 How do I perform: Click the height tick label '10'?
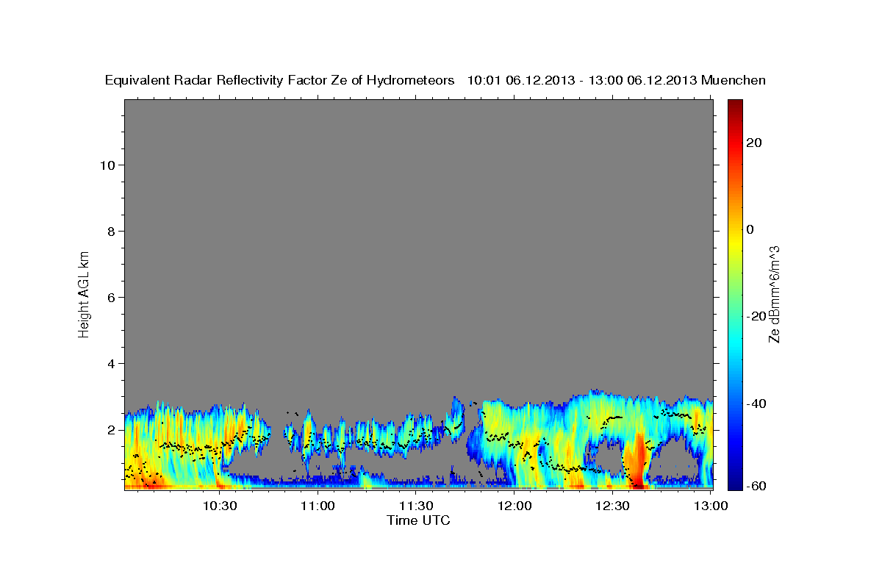(108, 165)
